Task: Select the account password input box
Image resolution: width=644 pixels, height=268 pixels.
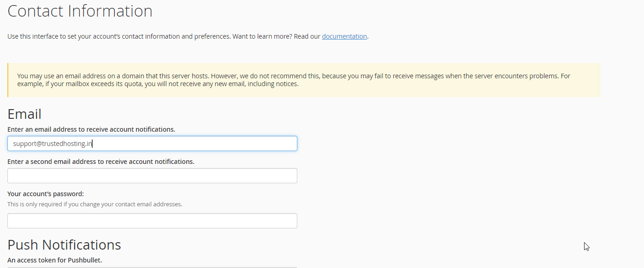Action: pos(152,221)
